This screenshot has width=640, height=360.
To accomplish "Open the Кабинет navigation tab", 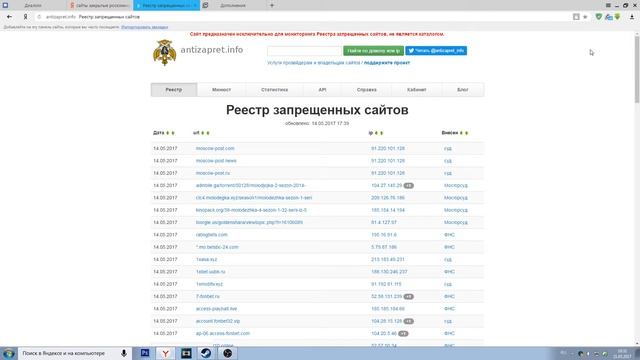I will 416,90.
